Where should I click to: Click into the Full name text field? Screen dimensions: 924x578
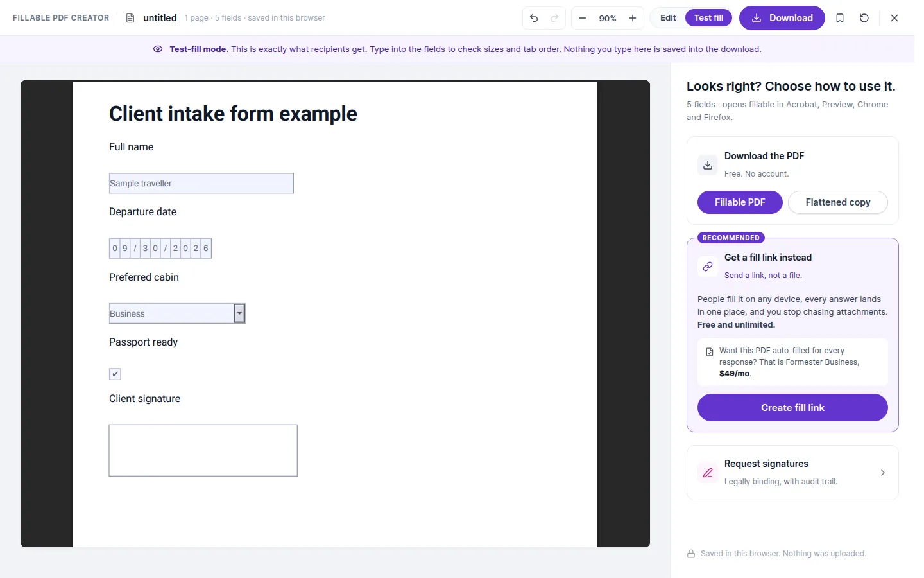(x=201, y=183)
